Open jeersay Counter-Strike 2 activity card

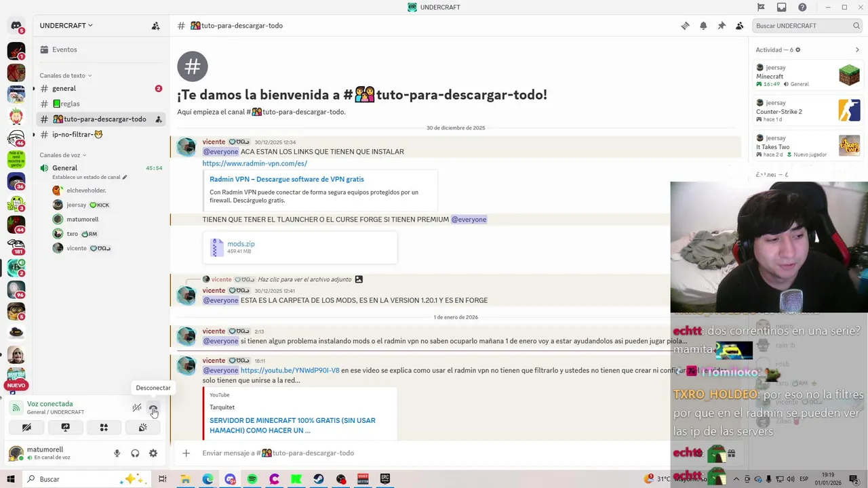pyautogui.click(x=808, y=110)
